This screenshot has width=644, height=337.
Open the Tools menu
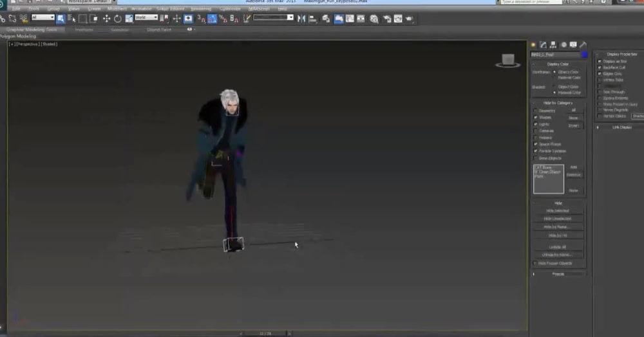pos(33,8)
